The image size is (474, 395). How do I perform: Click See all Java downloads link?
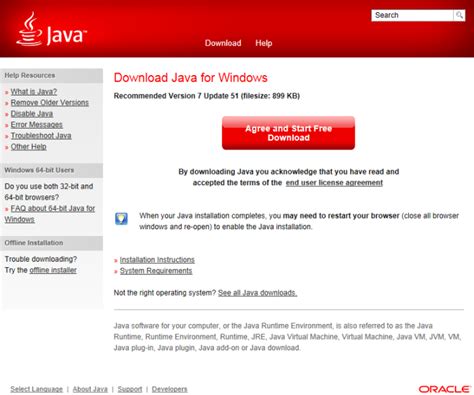tap(257, 293)
